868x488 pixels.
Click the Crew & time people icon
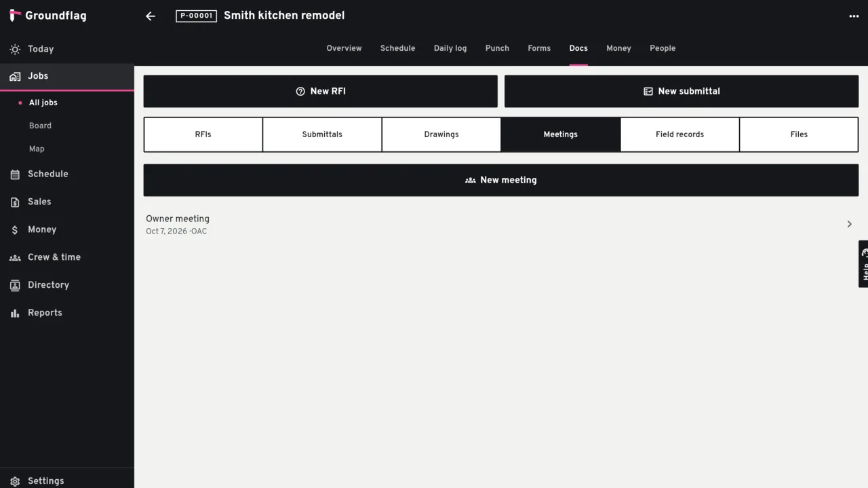point(15,258)
